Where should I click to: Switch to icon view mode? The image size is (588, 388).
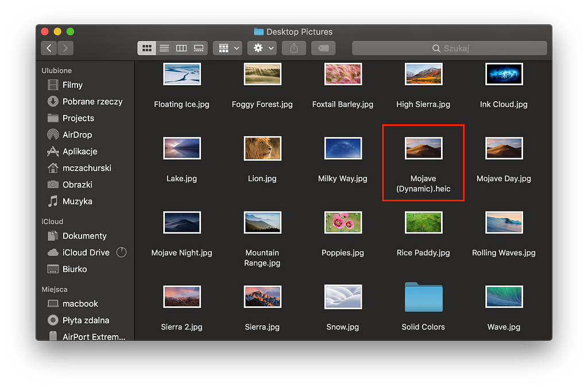click(146, 48)
